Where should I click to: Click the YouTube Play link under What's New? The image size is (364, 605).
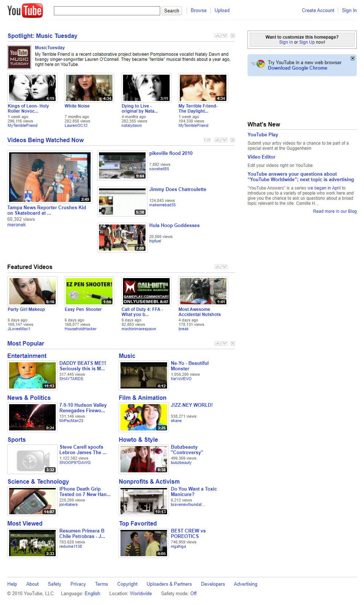(x=263, y=135)
